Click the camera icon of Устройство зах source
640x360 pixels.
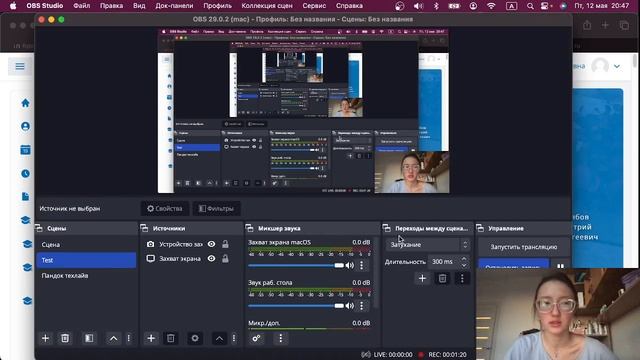click(151, 244)
